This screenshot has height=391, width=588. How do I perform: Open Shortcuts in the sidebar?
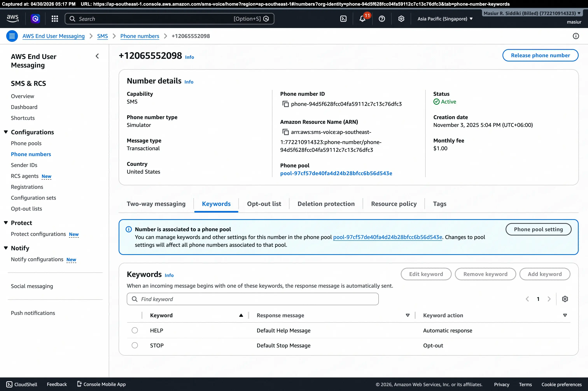23,118
